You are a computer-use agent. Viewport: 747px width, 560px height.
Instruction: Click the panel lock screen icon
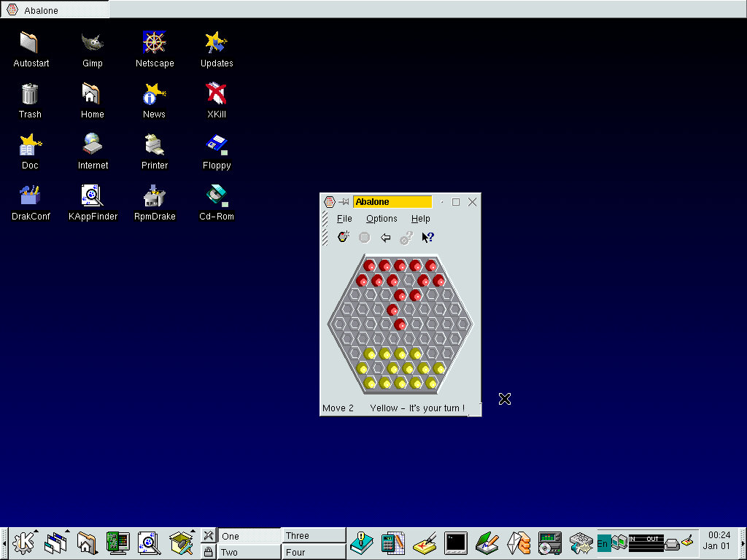[208, 552]
